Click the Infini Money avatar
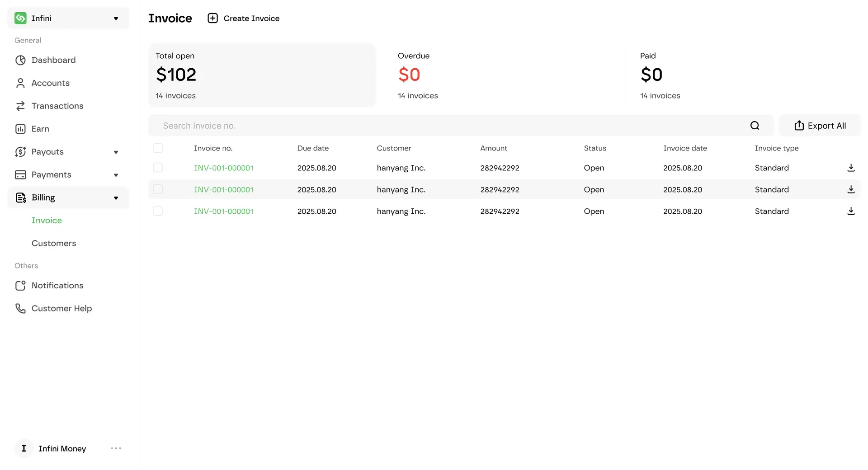 [24, 448]
